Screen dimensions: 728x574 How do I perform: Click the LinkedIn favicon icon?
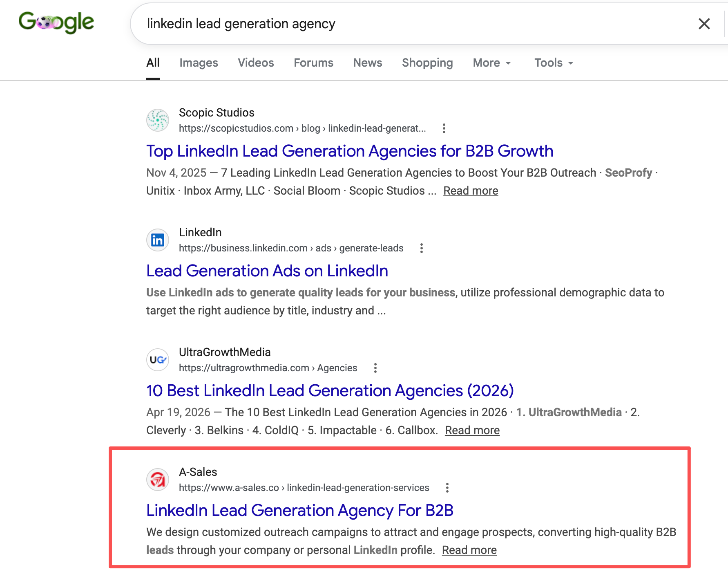158,240
